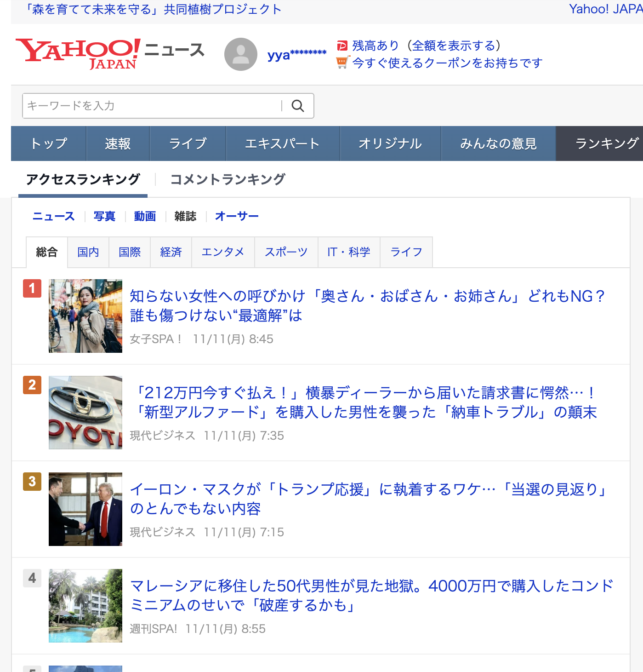Click 今すぐ使えるクーポンをお持ちです link
643x672 pixels.
pos(448,63)
